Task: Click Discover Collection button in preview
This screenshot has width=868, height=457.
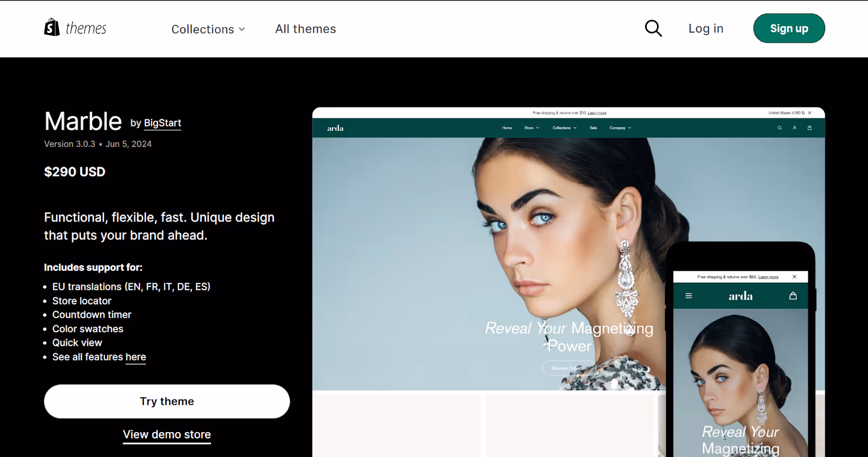Action: 569,368
